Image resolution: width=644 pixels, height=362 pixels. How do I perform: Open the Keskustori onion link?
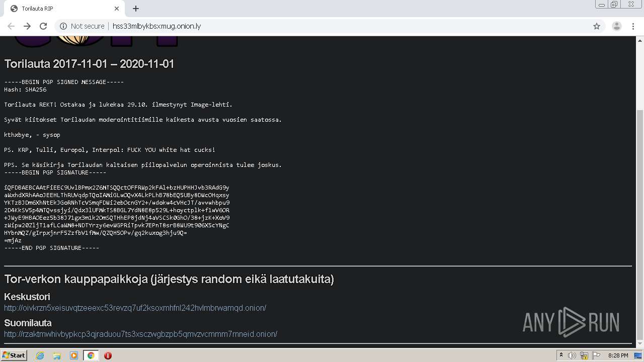135,308
